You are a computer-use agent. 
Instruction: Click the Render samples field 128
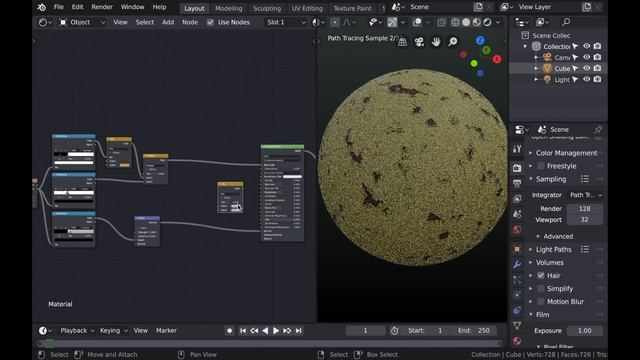[x=584, y=209]
